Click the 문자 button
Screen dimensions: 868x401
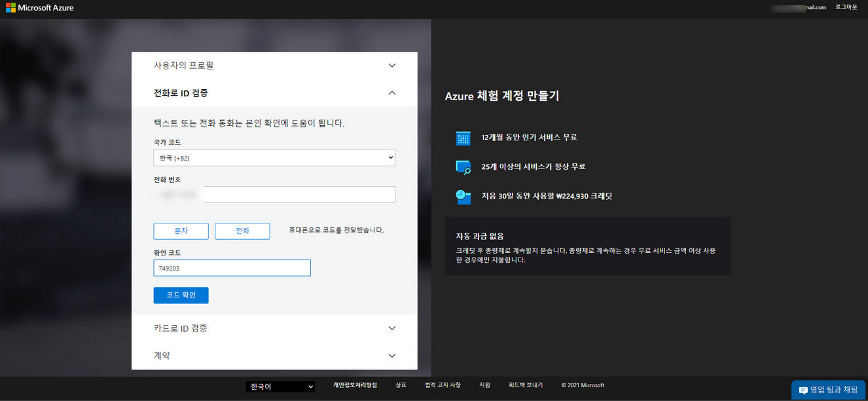click(x=181, y=231)
